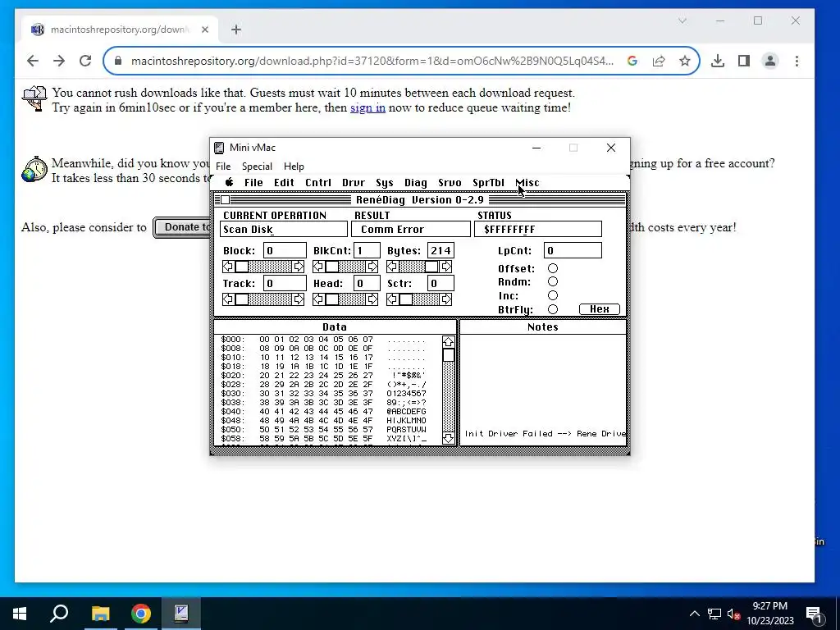Screen dimensions: 840x630
Task: Open File Explorer from taskbar
Action: pyautogui.click(x=100, y=614)
